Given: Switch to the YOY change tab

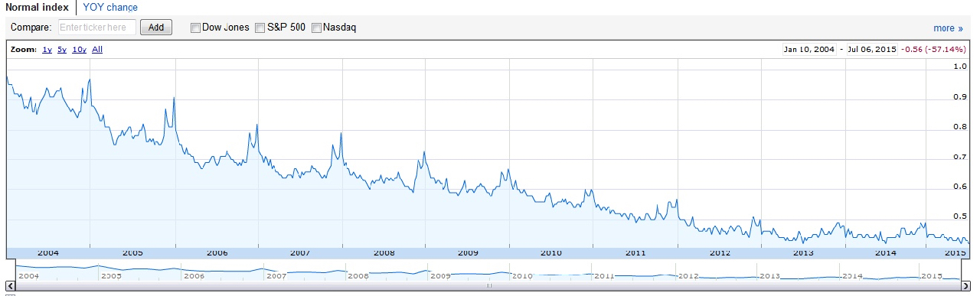Looking at the screenshot, I should (x=110, y=8).
